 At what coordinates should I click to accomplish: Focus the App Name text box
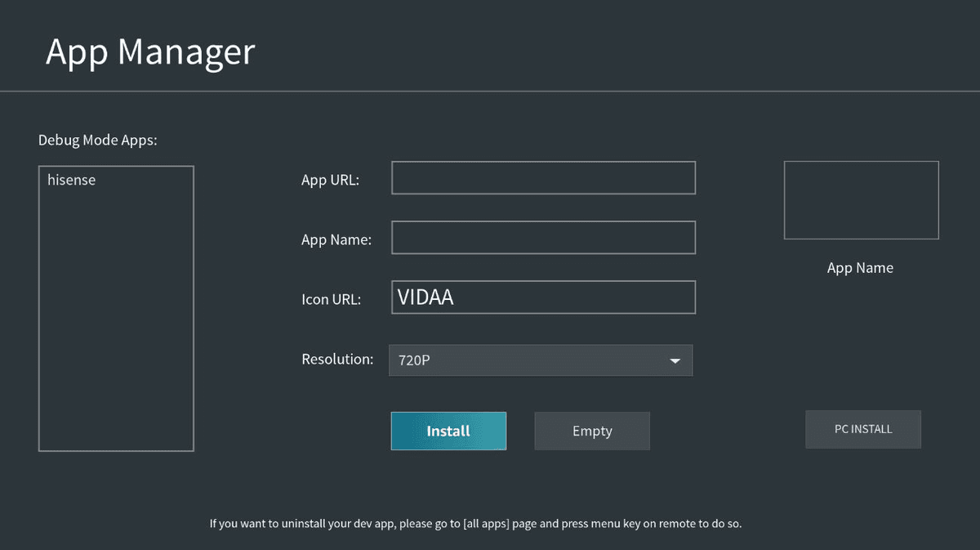[x=543, y=238]
